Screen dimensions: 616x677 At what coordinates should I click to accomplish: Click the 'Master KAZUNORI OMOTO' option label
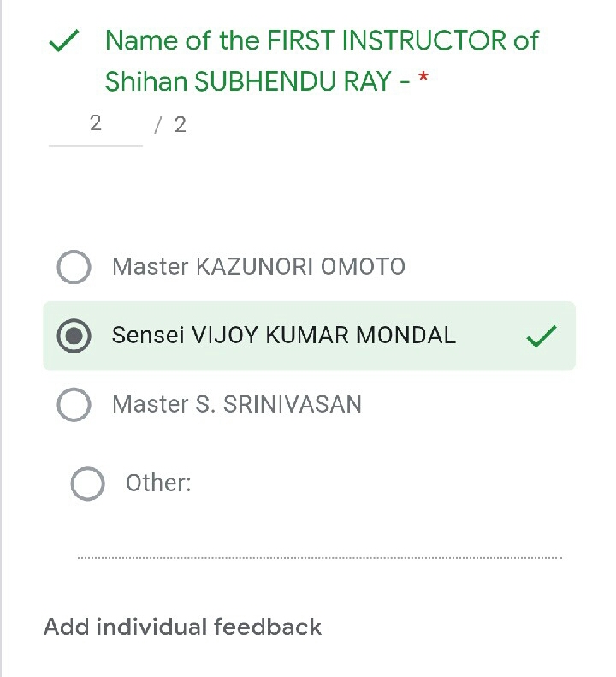pos(258,267)
